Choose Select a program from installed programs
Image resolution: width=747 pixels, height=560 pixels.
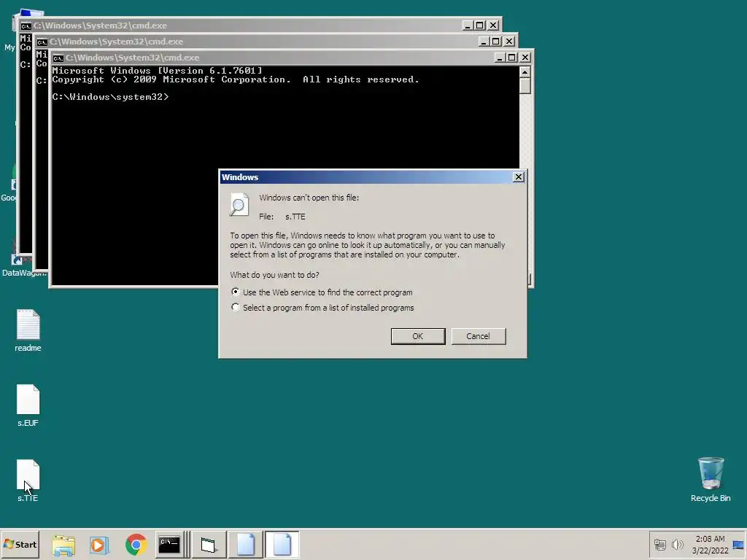[x=236, y=307]
